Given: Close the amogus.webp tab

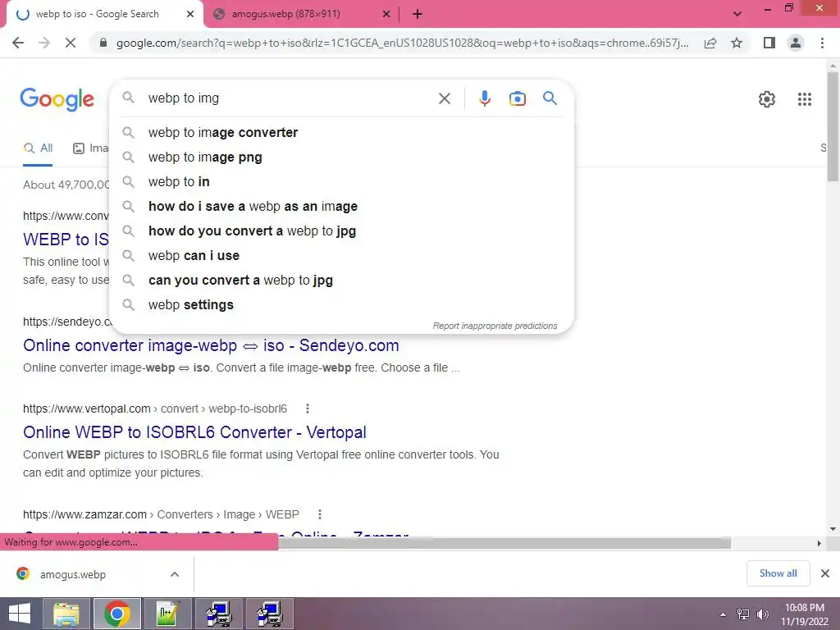Looking at the screenshot, I should [x=386, y=15].
